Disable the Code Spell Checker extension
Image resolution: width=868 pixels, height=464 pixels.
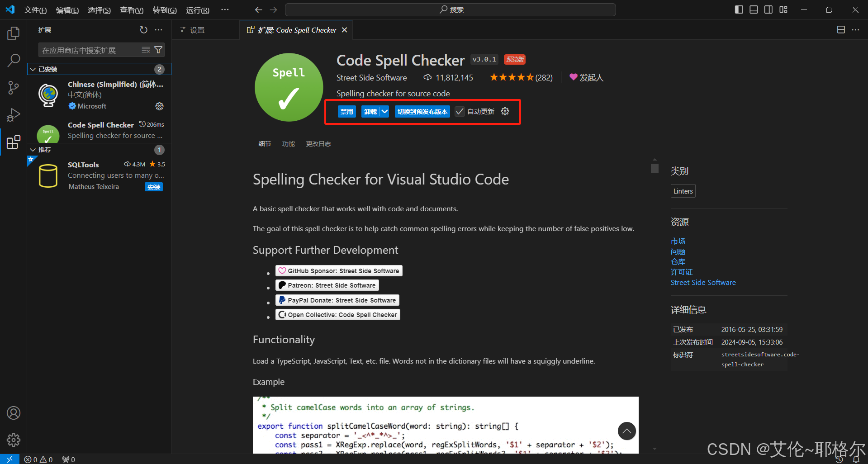click(x=347, y=112)
